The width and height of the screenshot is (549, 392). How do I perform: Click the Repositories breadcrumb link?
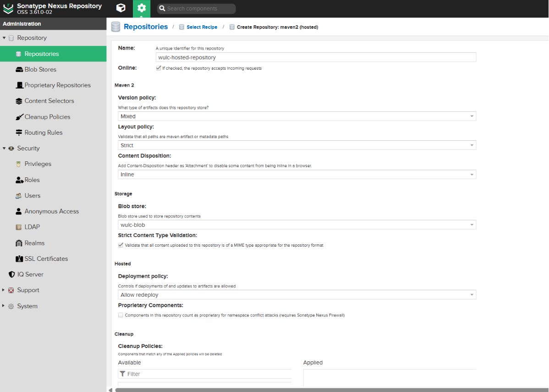click(146, 27)
